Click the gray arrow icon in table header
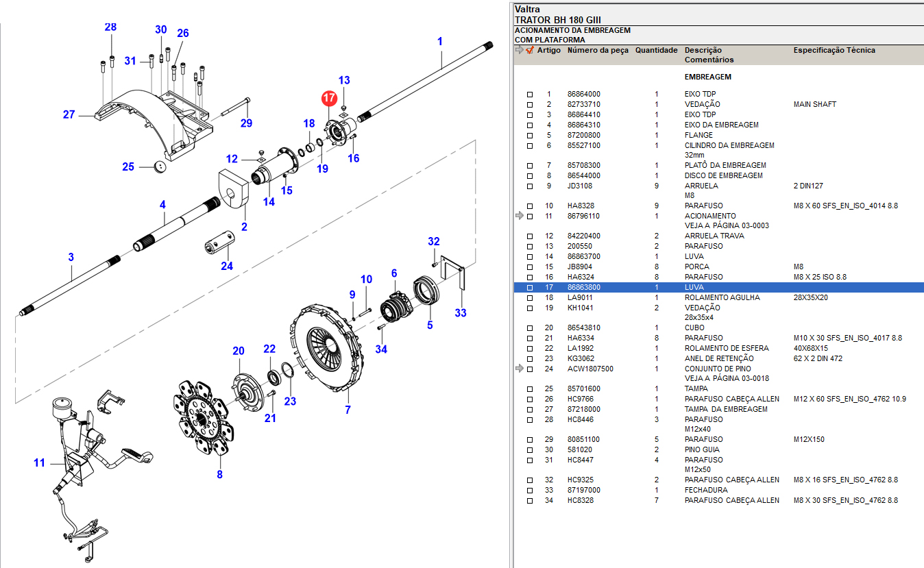Viewport: 924px width, 568px height. (x=520, y=50)
